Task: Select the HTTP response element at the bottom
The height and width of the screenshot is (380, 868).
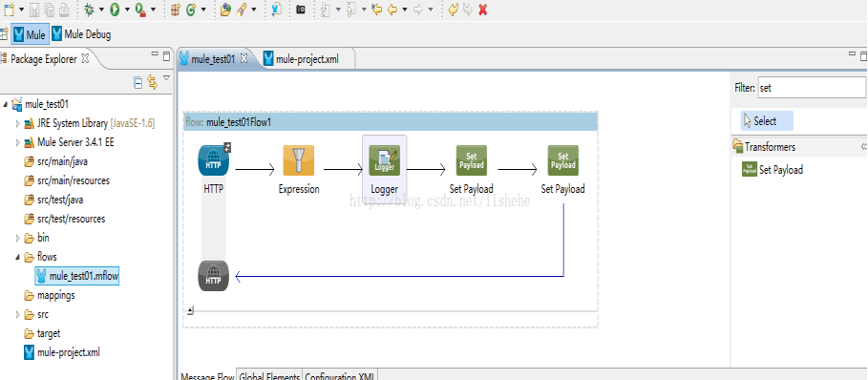Action: [214, 276]
